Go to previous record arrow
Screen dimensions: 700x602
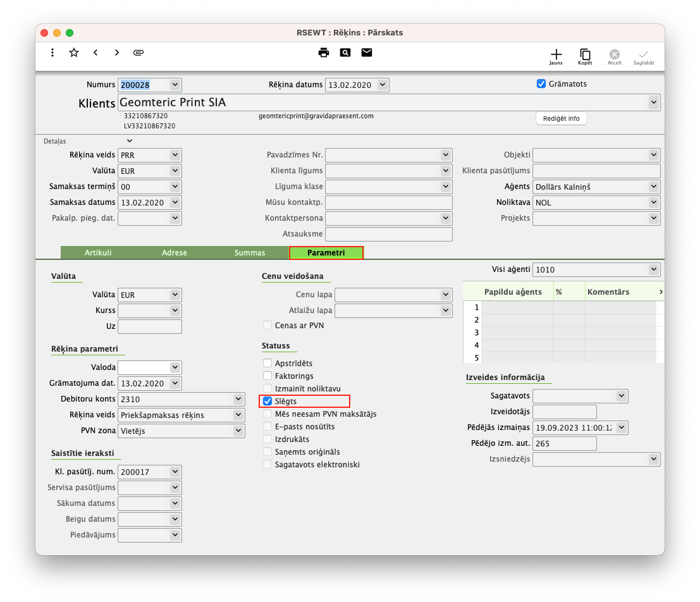95,52
